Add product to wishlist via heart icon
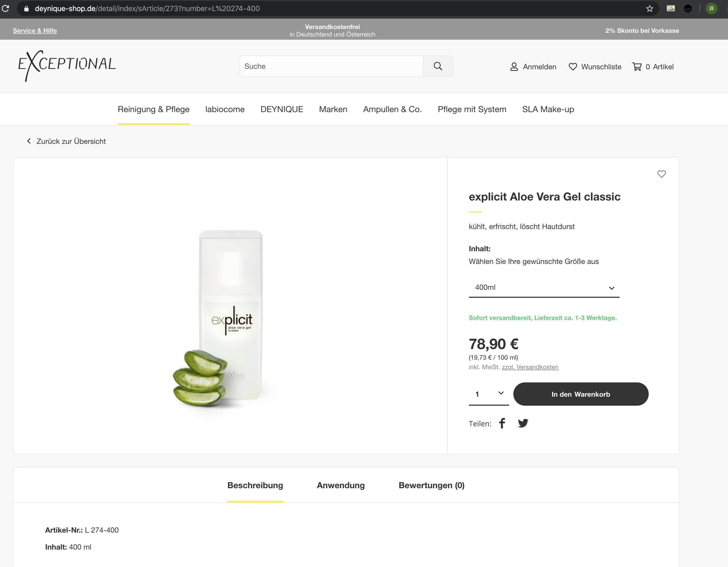The image size is (728, 567). 661,174
